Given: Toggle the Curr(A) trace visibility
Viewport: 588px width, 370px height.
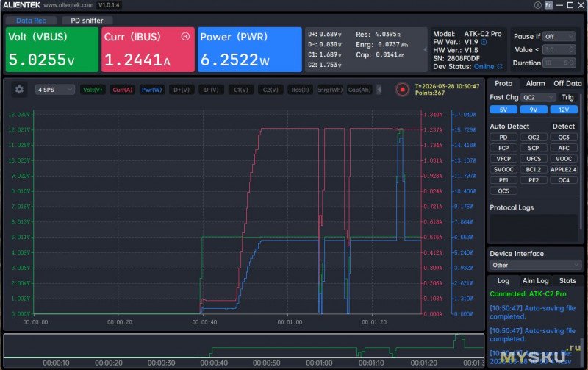Looking at the screenshot, I should (x=122, y=90).
